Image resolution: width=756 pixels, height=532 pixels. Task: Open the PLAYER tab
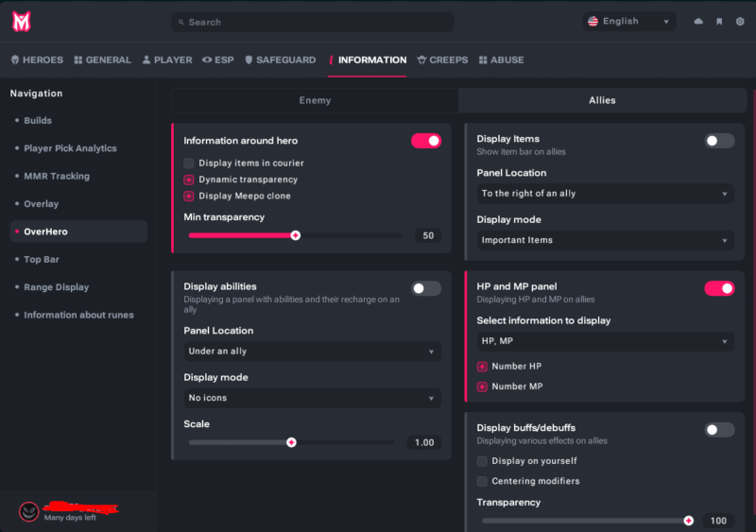tap(167, 60)
